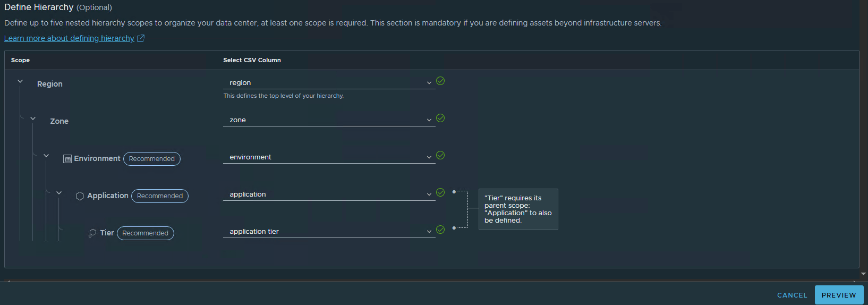Image resolution: width=868 pixels, height=305 pixels.
Task: Click the CANCEL button
Action: (792, 295)
